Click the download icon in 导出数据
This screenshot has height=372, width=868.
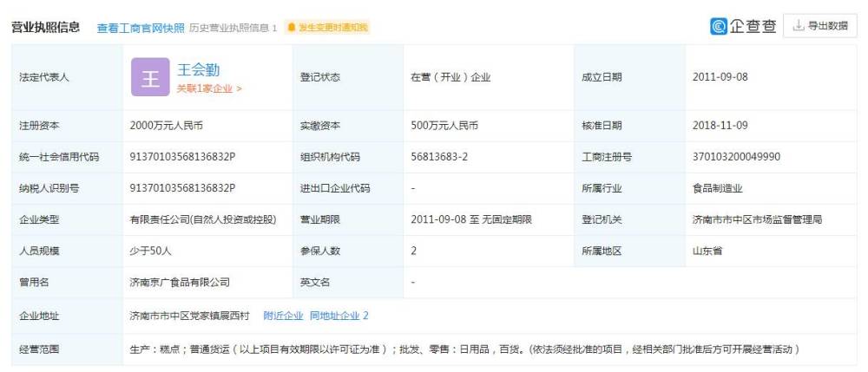click(799, 26)
